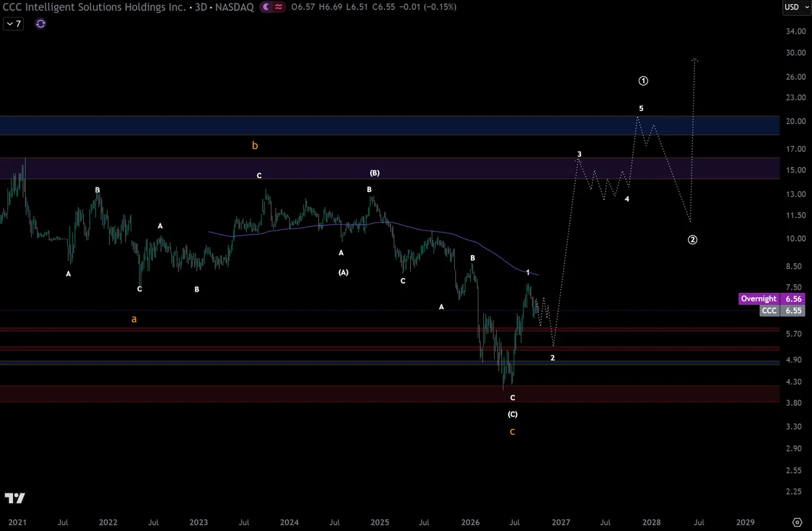Click 2.25 on the price axis
The height and width of the screenshot is (531, 812).
[793, 492]
